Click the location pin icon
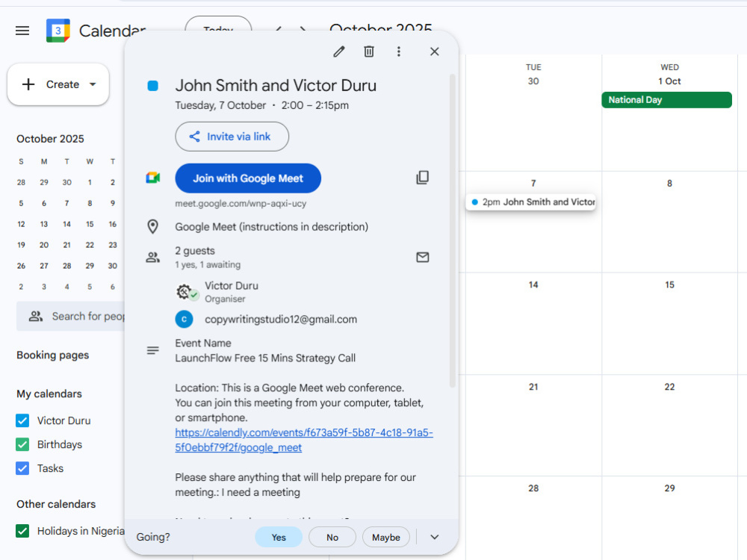 [152, 227]
